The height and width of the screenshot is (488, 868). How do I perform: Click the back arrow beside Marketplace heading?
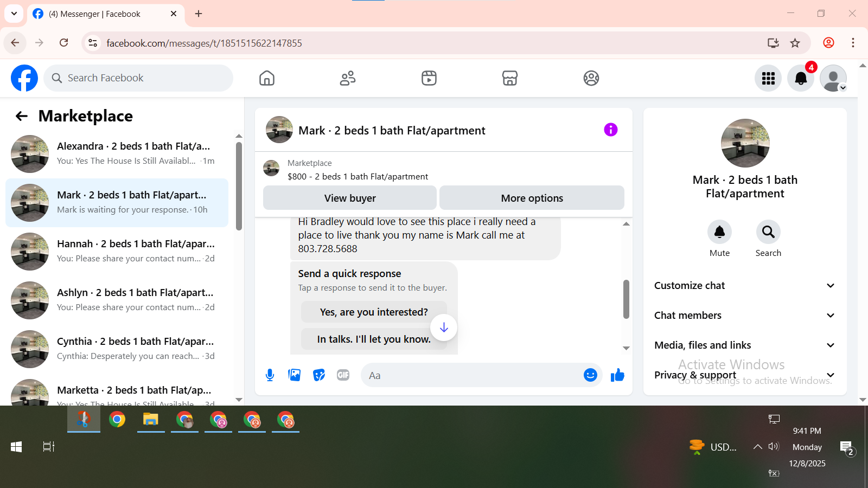click(22, 116)
